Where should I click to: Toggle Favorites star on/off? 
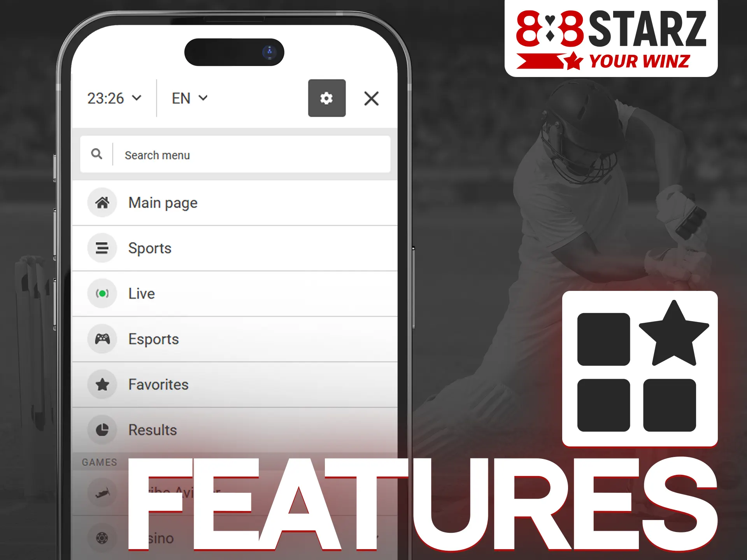click(x=101, y=384)
